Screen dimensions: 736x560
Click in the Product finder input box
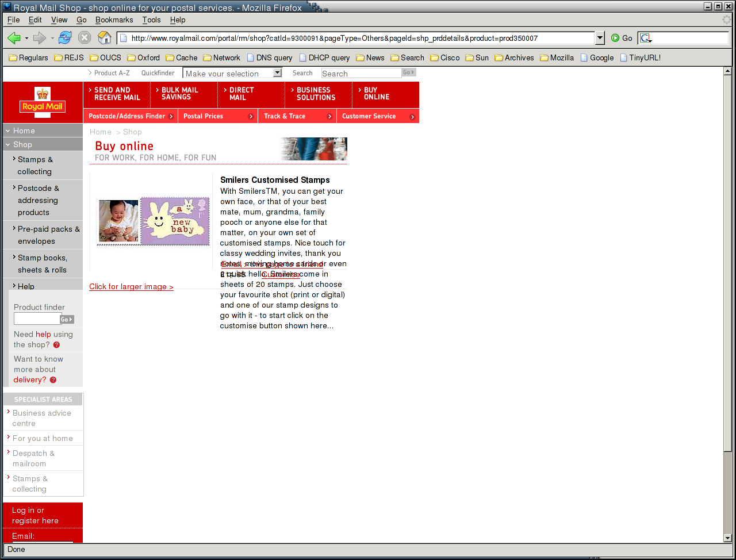click(x=37, y=319)
